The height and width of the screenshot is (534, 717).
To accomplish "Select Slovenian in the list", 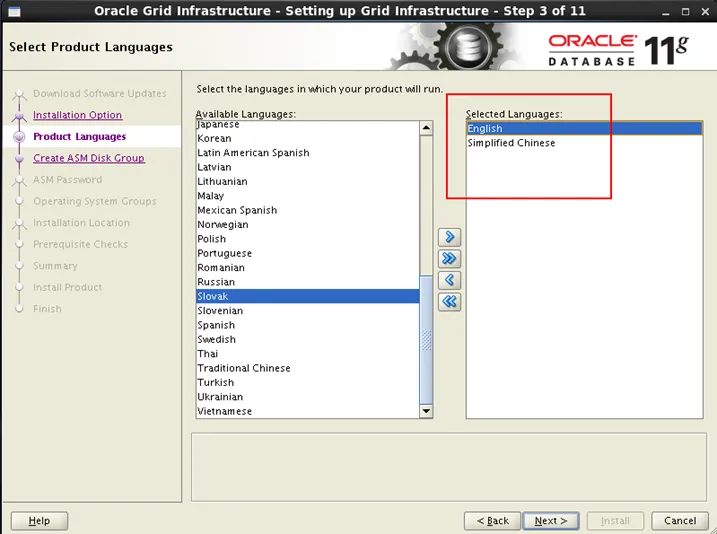I will pos(308,311).
